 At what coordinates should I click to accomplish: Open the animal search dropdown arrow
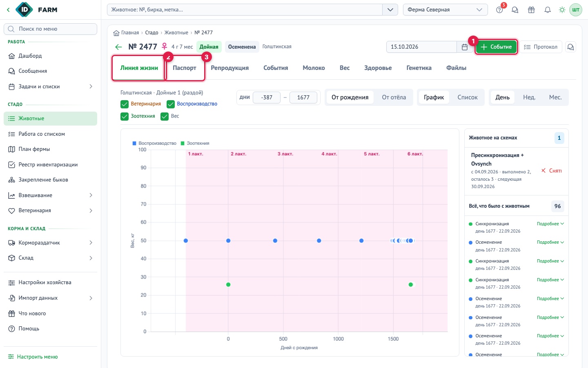pyautogui.click(x=390, y=10)
